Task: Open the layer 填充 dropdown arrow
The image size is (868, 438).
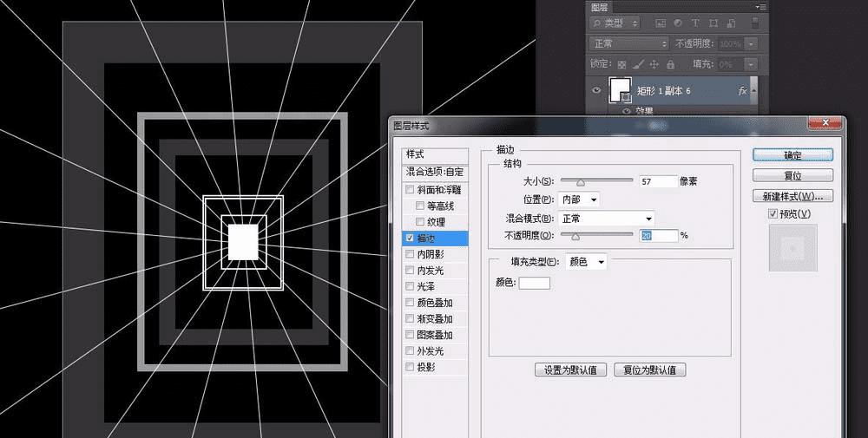Action: [751, 64]
